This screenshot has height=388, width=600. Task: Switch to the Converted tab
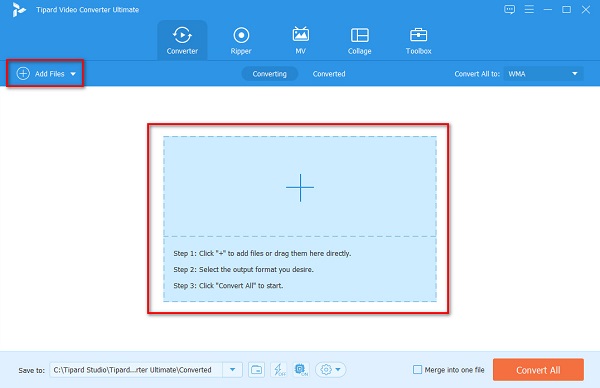(329, 74)
